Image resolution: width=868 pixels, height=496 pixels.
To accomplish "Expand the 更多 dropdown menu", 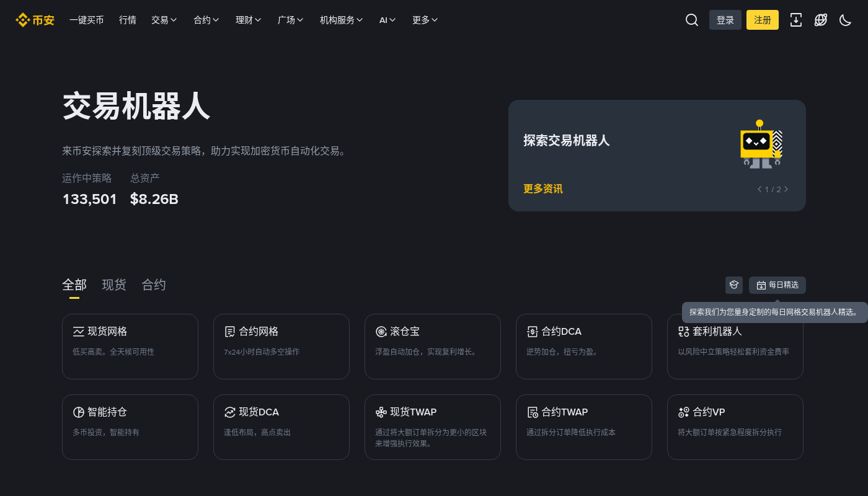I will [x=425, y=20].
